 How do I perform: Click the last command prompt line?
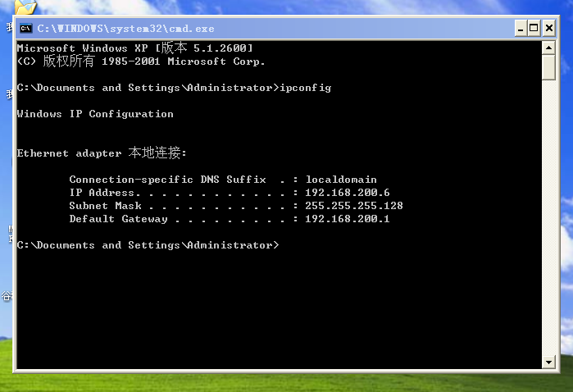point(148,245)
